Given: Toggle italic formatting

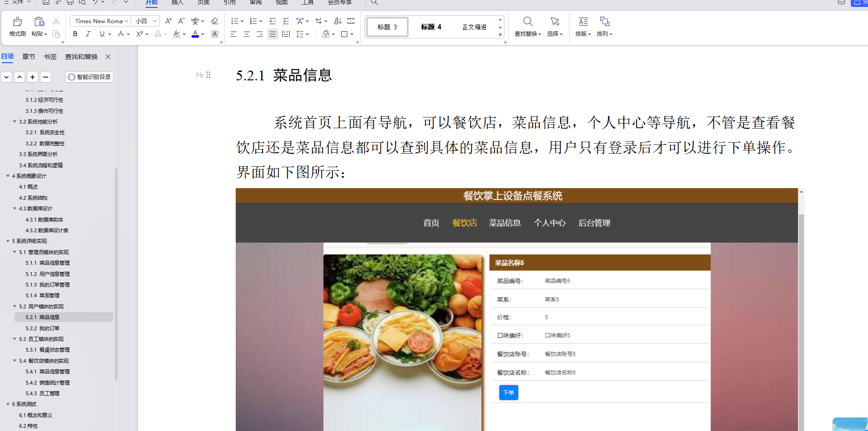Looking at the screenshot, I should [88, 34].
